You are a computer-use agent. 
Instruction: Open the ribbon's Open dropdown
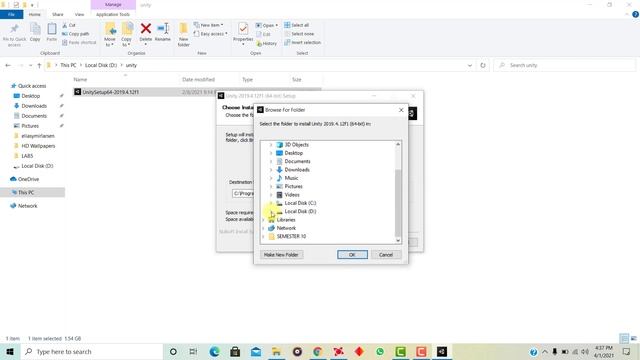(x=267, y=25)
